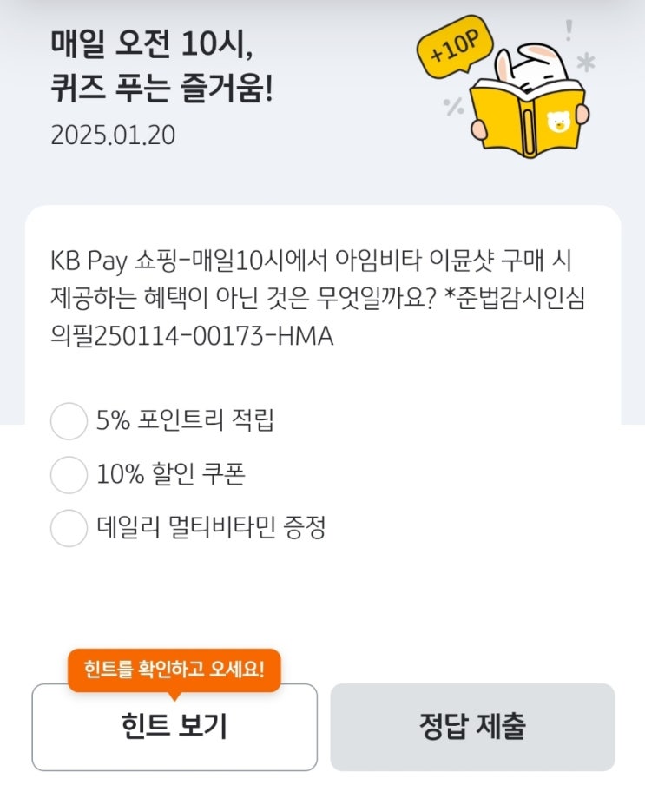Click the 힌트 보기 button
This screenshot has width=645, height=812.
[174, 727]
